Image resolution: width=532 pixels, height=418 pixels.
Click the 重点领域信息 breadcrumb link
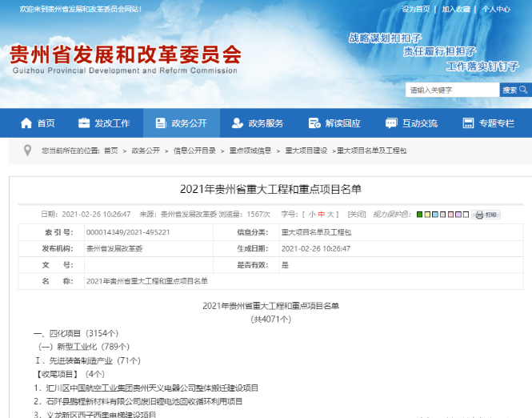pyautogui.click(x=250, y=151)
